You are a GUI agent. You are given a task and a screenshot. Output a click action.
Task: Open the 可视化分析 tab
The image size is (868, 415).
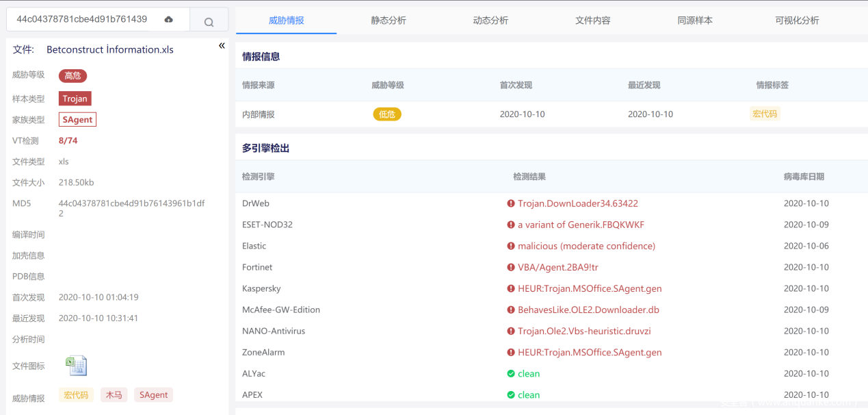coord(797,21)
